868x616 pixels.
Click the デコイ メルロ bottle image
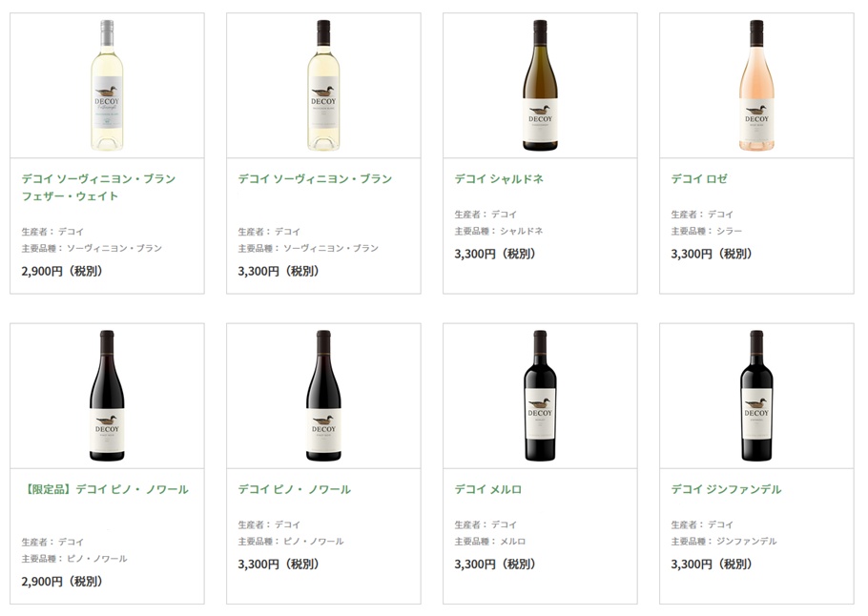coord(540,396)
